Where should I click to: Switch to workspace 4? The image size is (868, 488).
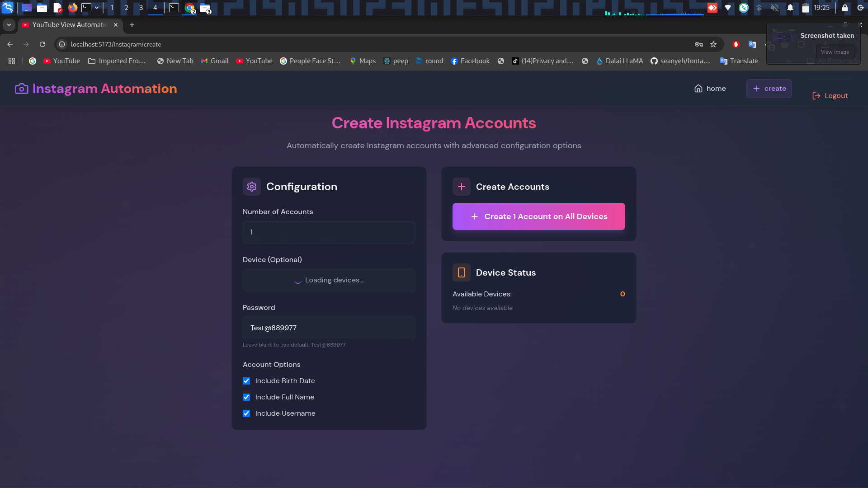coord(155,8)
